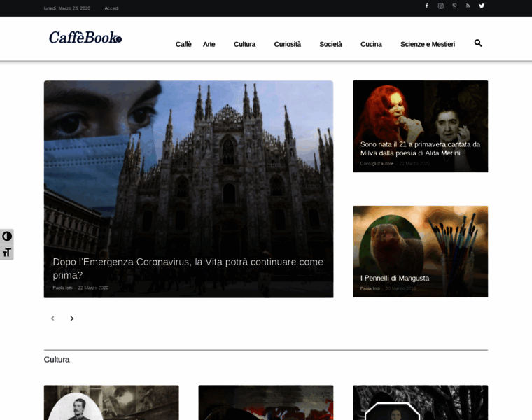532x420 pixels.
Task: Open the Pinterest social icon
Action: click(454, 6)
